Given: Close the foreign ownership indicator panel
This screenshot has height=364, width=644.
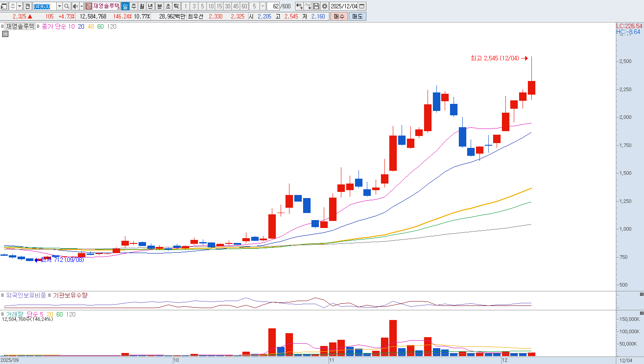Looking at the screenshot, I should tap(641, 294).
